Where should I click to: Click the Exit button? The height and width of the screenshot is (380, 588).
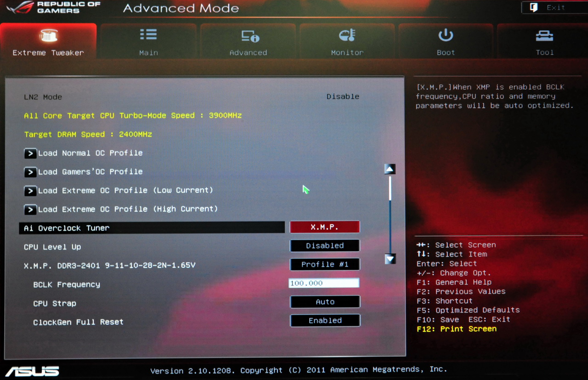[x=554, y=7]
